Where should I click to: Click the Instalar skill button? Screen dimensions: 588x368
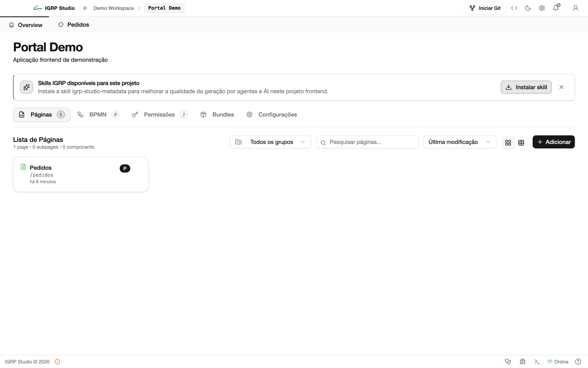pos(526,87)
